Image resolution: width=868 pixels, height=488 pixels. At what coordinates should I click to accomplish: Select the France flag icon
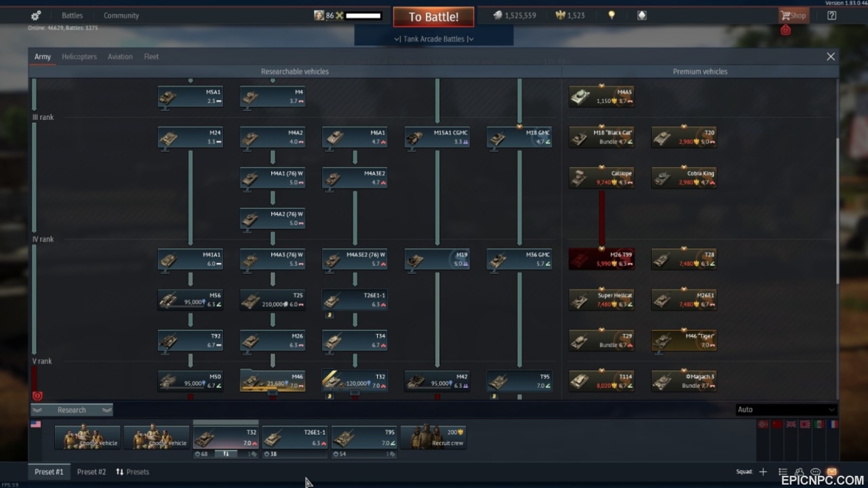pyautogui.click(x=833, y=424)
